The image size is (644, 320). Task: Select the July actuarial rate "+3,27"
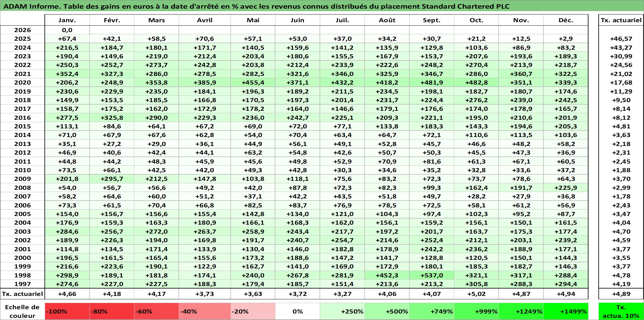342,294
